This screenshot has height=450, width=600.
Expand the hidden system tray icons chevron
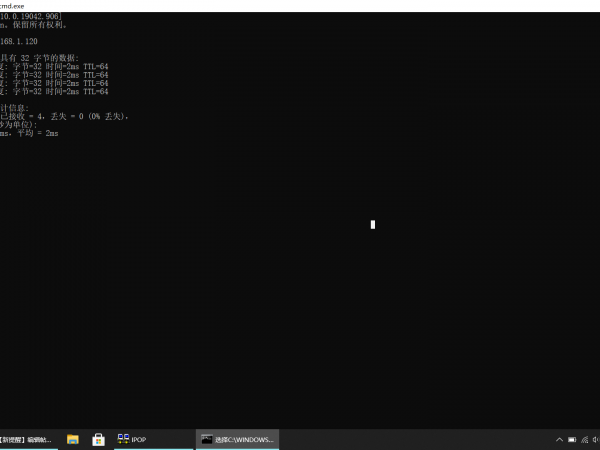pos(558,439)
